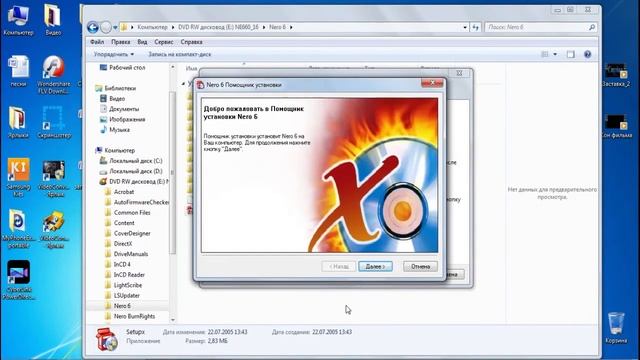This screenshot has width=640, height=360.
Task: Select the Acrobat folder in tree
Action: coord(124,192)
